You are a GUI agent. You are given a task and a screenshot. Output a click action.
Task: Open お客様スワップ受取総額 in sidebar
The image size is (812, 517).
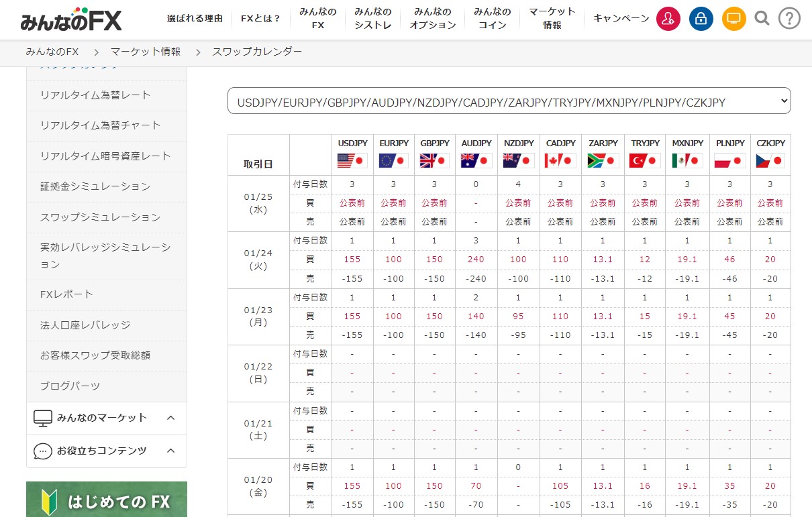(x=95, y=355)
